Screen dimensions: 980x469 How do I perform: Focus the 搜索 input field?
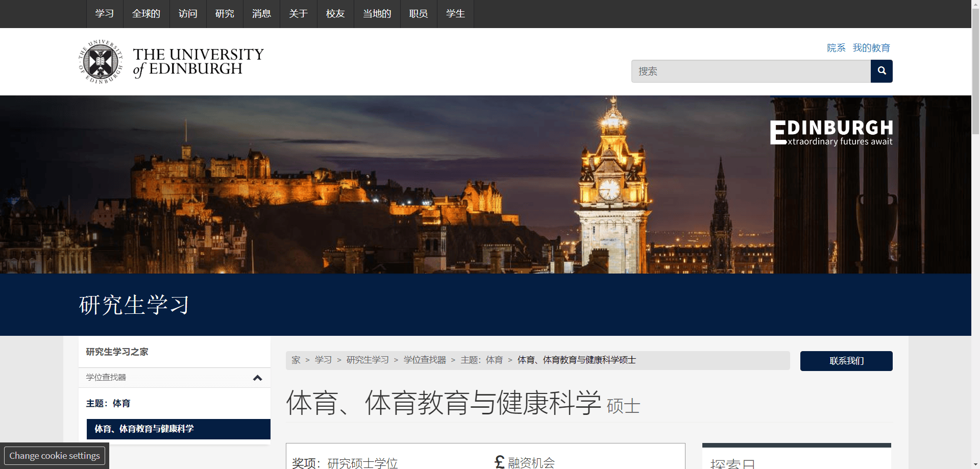(751, 71)
